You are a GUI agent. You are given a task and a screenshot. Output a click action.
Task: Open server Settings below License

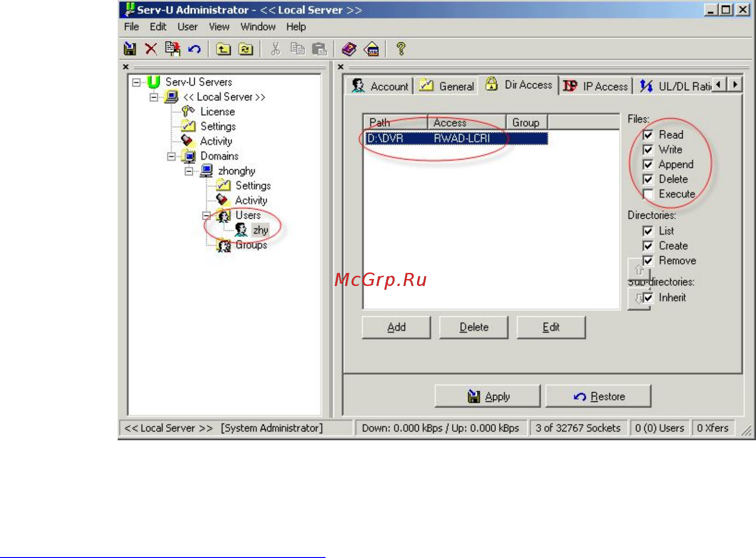click(218, 126)
